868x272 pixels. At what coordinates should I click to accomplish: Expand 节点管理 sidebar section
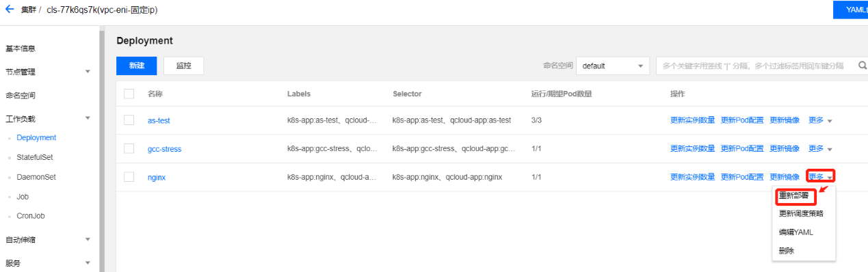[49, 72]
